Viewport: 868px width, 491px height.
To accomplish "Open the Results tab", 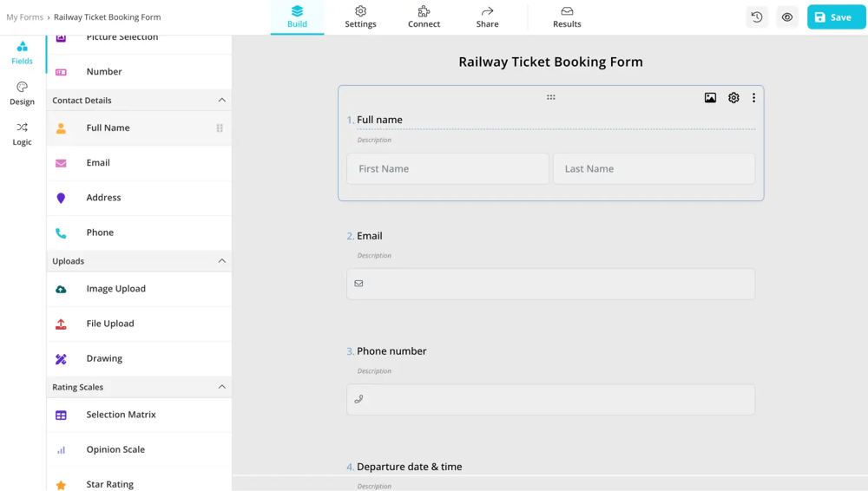I will (567, 17).
